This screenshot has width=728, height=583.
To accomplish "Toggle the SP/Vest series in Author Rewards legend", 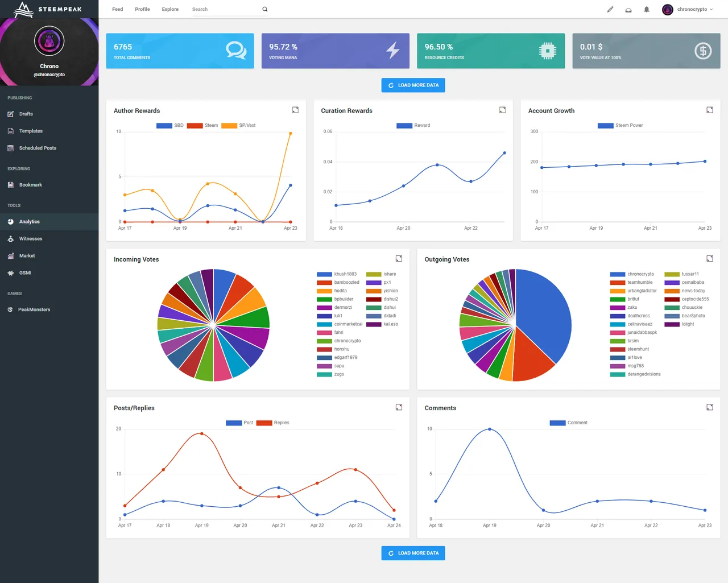I will tap(238, 125).
